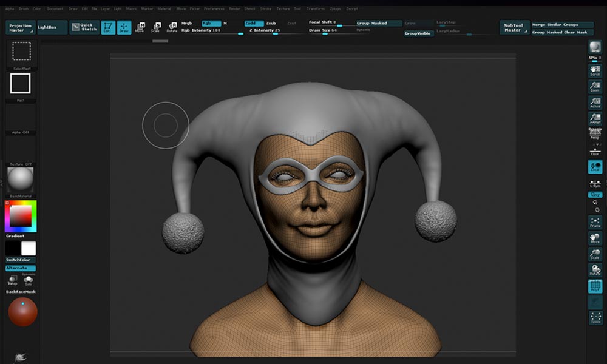This screenshot has width=607, height=364.
Task: Toggle Zadd mode
Action: pyautogui.click(x=254, y=23)
